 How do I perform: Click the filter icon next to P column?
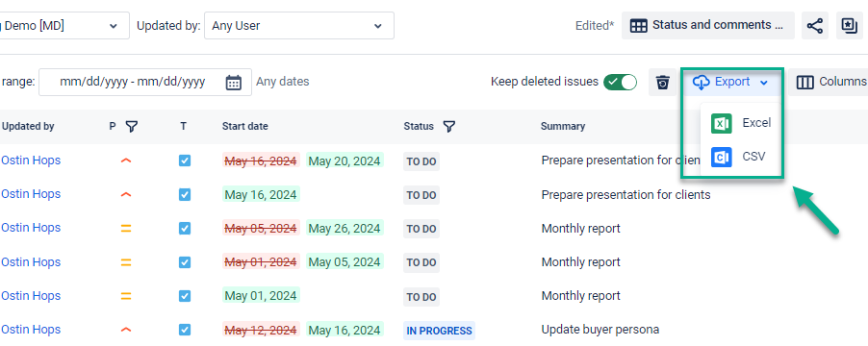tap(131, 127)
